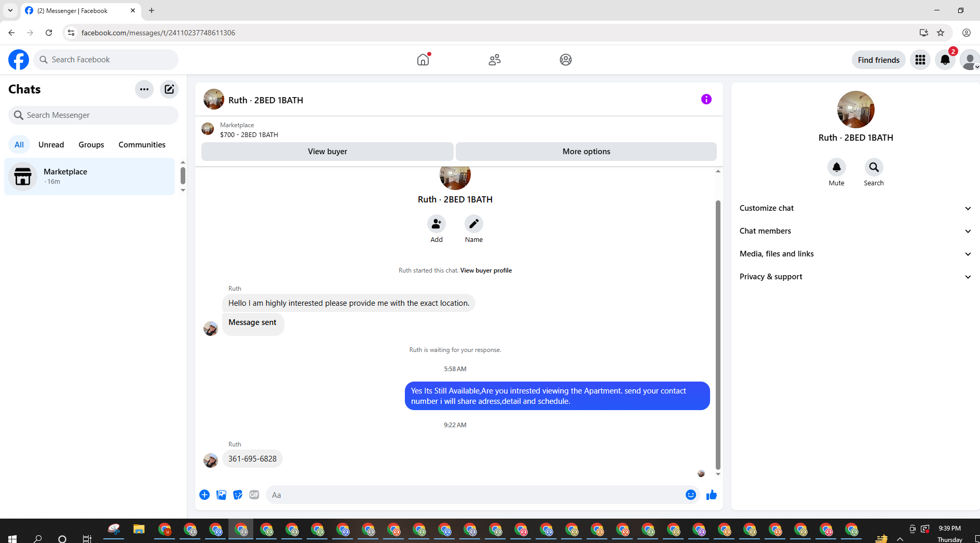
Task: Open the Facebook menu grid icon
Action: (920, 60)
